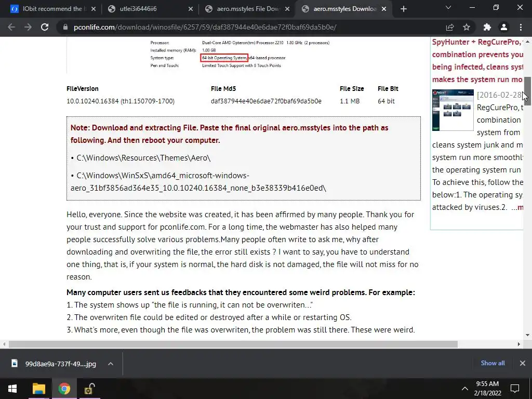The width and height of the screenshot is (532, 399).
Task: Click the 64 bit file bit value
Action: coord(386,101)
